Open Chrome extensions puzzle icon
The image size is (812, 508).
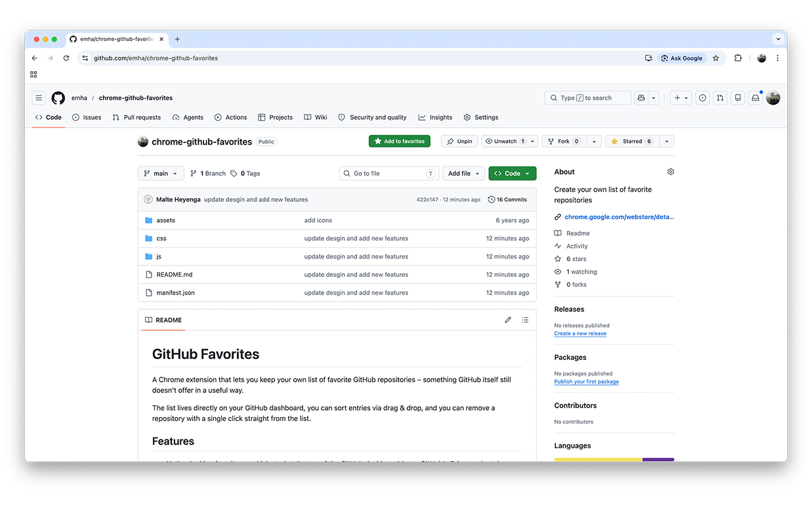point(738,58)
